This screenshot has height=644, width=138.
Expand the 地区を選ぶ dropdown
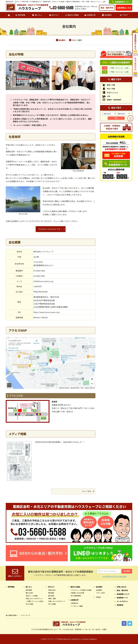coord(109,113)
